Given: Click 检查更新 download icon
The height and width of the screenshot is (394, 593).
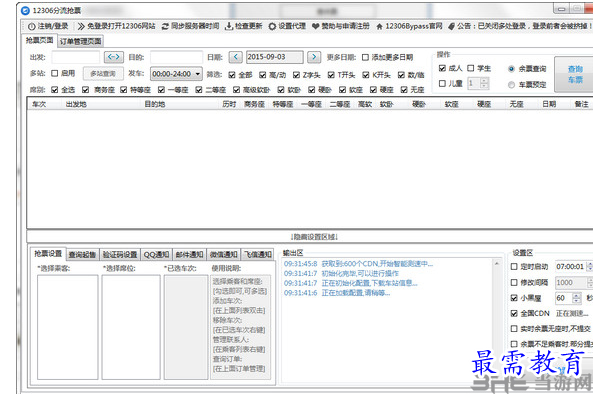Looking at the screenshot, I should [229, 26].
